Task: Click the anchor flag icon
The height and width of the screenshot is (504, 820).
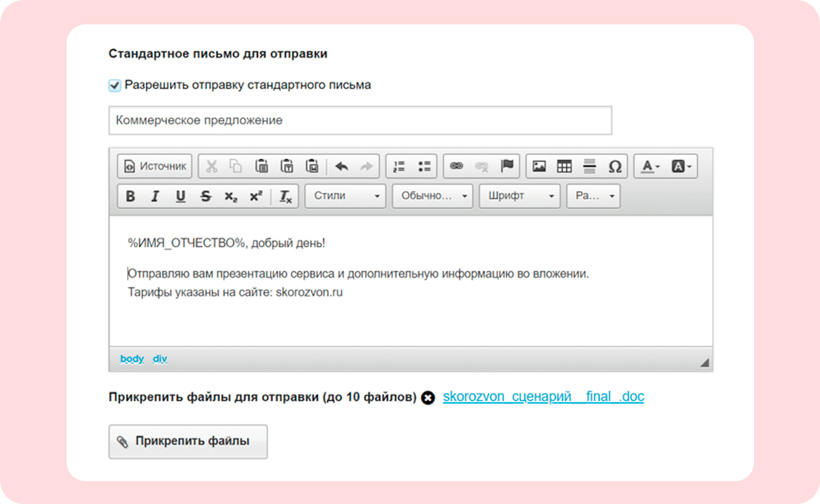Action: tap(507, 166)
